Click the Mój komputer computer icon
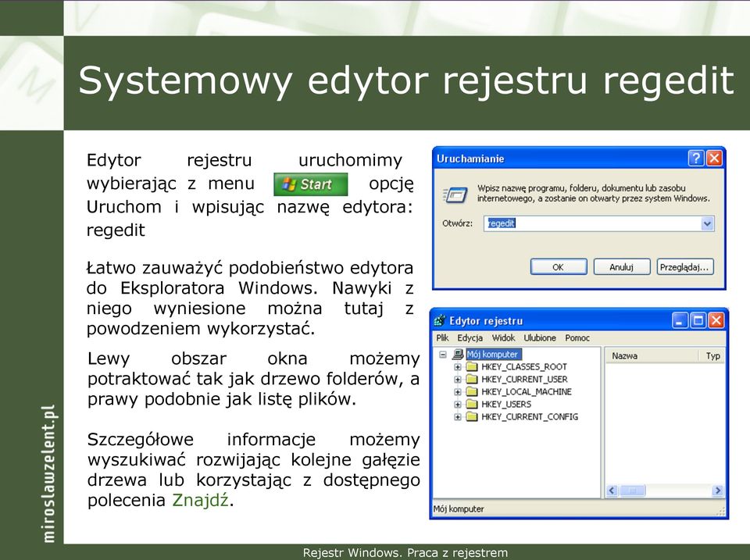Image resolution: width=750 pixels, height=560 pixels. [x=458, y=355]
